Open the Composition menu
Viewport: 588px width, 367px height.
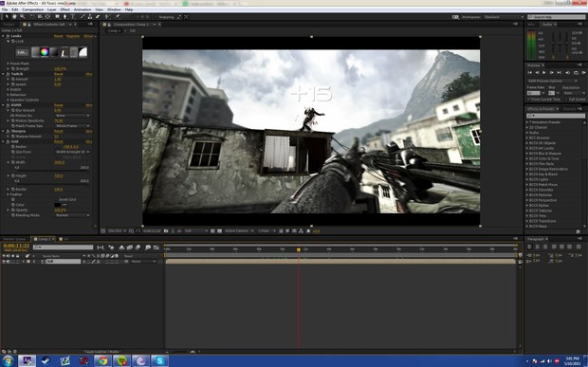tap(32, 9)
